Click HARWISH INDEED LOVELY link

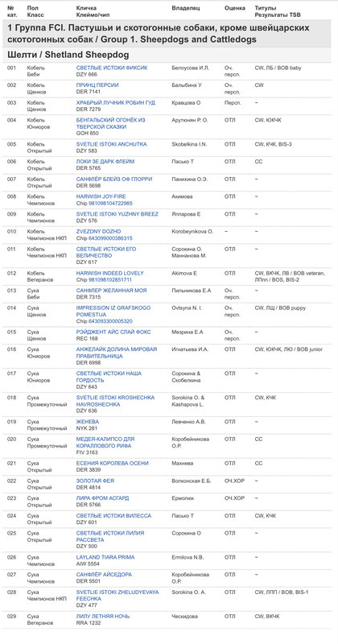110,273
